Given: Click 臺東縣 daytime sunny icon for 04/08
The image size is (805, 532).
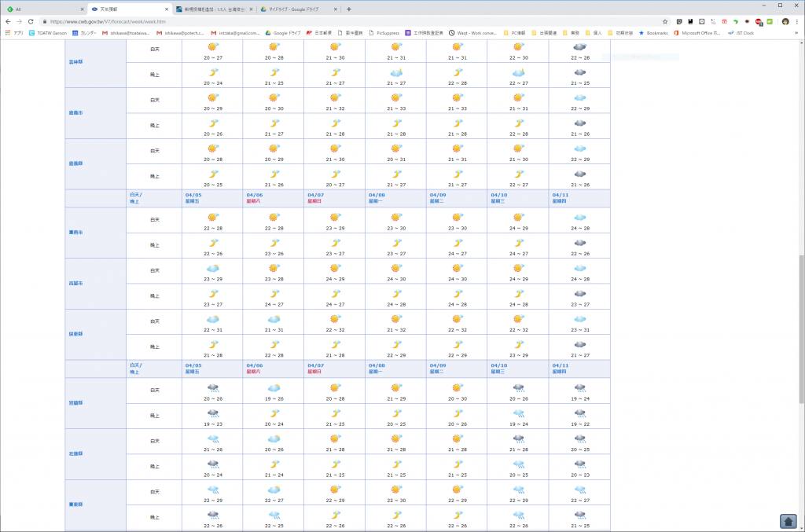Looking at the screenshot, I should (x=396, y=490).
